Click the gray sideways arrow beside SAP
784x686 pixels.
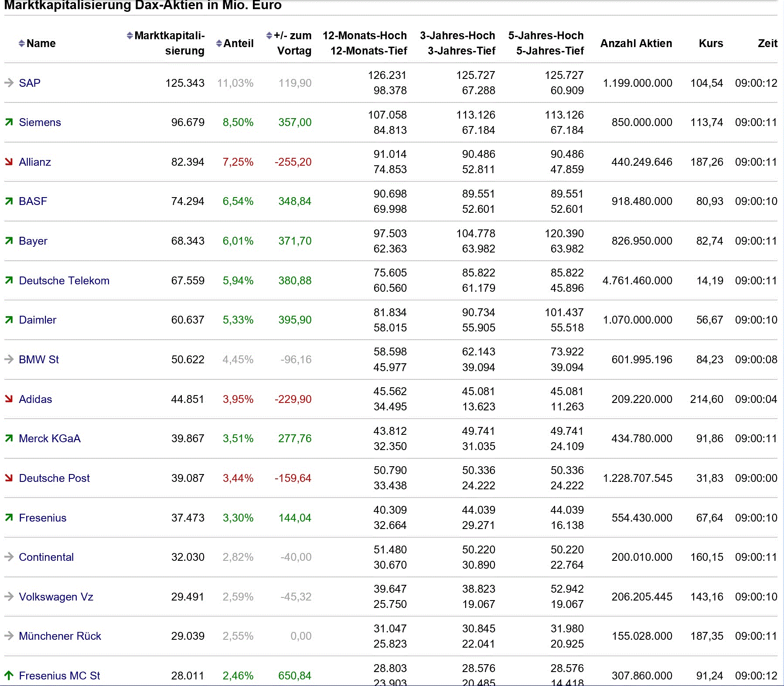tap(9, 82)
